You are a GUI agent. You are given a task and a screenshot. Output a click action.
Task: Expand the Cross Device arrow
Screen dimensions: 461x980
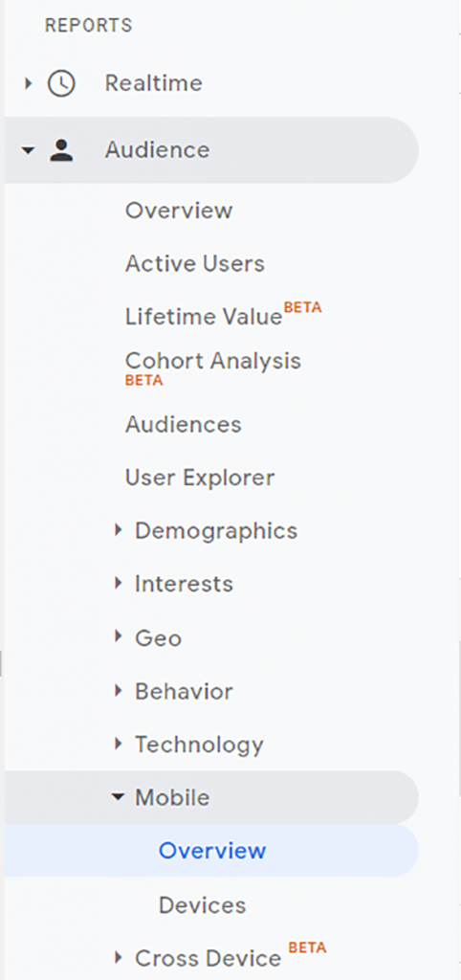pos(119,957)
